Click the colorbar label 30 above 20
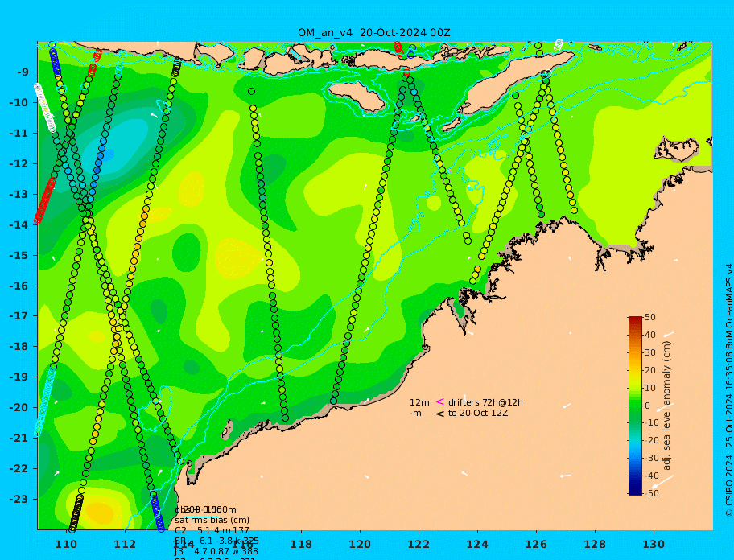The width and height of the screenshot is (734, 560). 650,352
